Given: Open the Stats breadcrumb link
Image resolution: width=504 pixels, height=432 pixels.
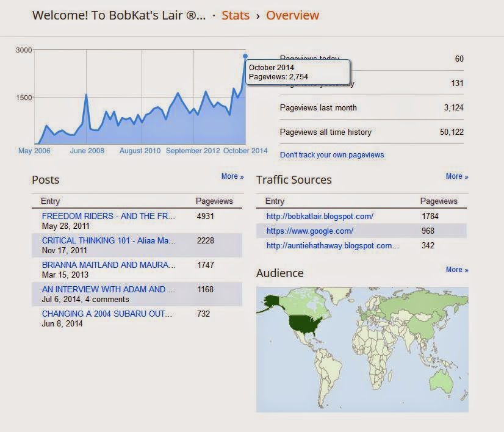Looking at the screenshot, I should [236, 15].
